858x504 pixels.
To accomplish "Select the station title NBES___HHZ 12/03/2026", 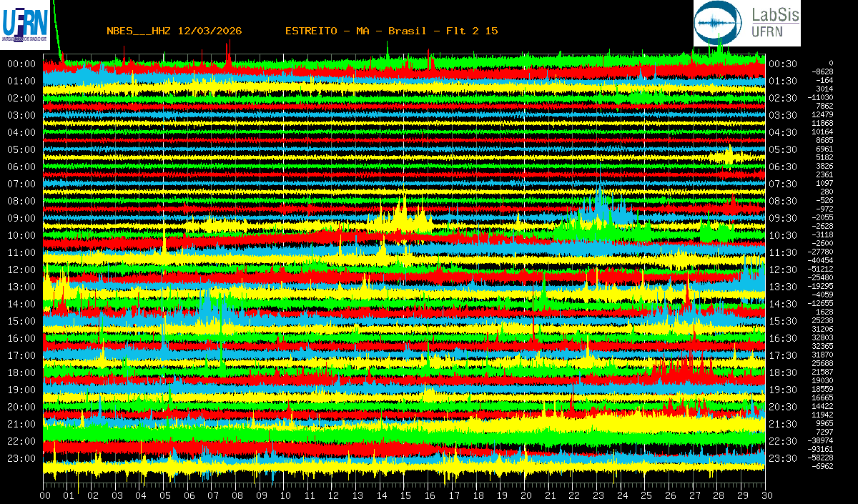I will pyautogui.click(x=174, y=31).
